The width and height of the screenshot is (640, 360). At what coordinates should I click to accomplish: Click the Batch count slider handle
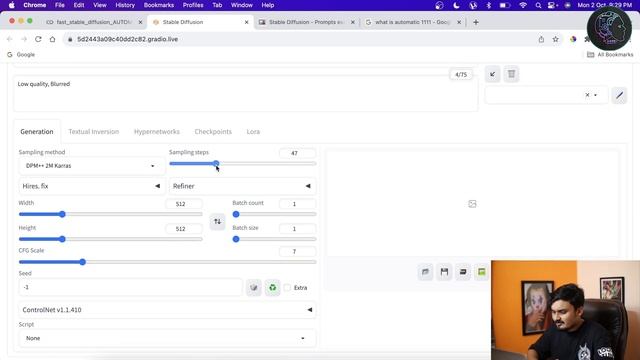click(x=236, y=214)
